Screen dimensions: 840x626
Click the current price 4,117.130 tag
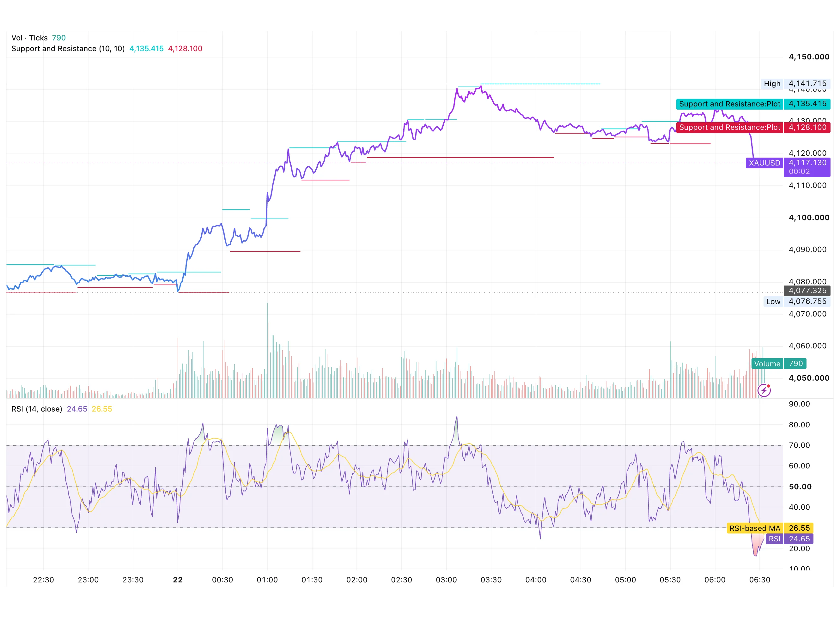[x=807, y=167]
